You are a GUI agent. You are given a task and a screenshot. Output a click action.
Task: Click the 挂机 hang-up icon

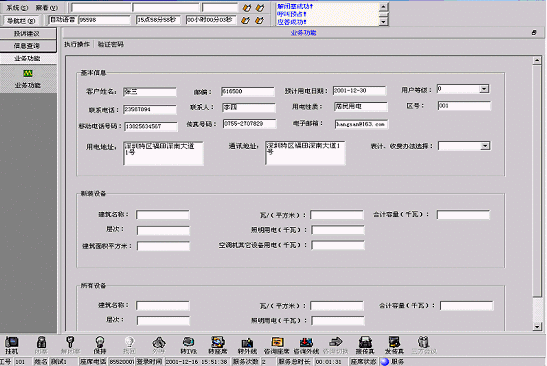(12, 342)
